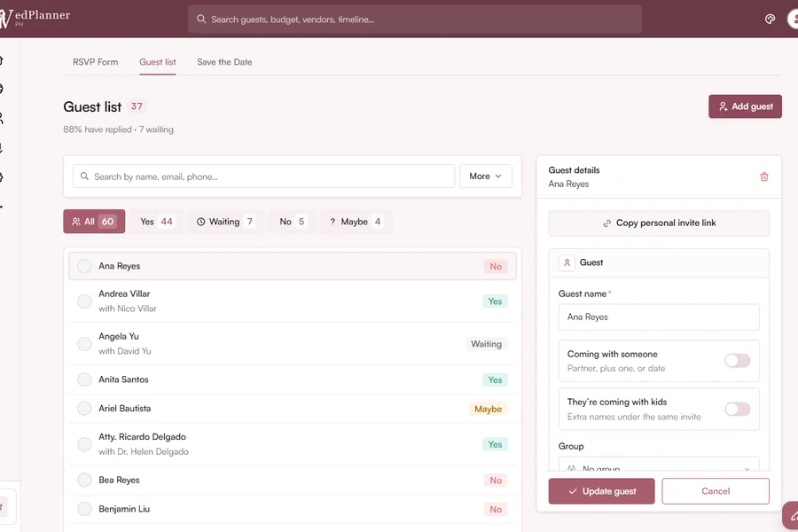798x532 pixels.
Task: Copy personal invite link
Action: point(659,223)
